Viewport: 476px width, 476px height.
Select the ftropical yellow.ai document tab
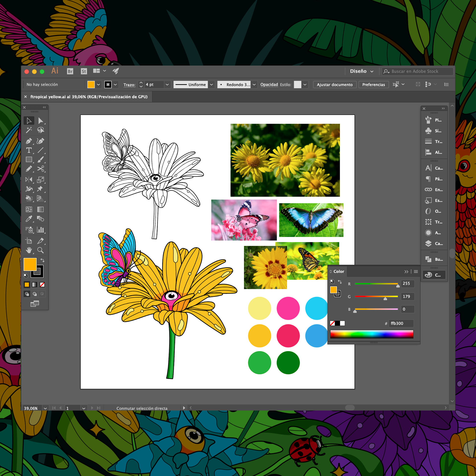(89, 97)
